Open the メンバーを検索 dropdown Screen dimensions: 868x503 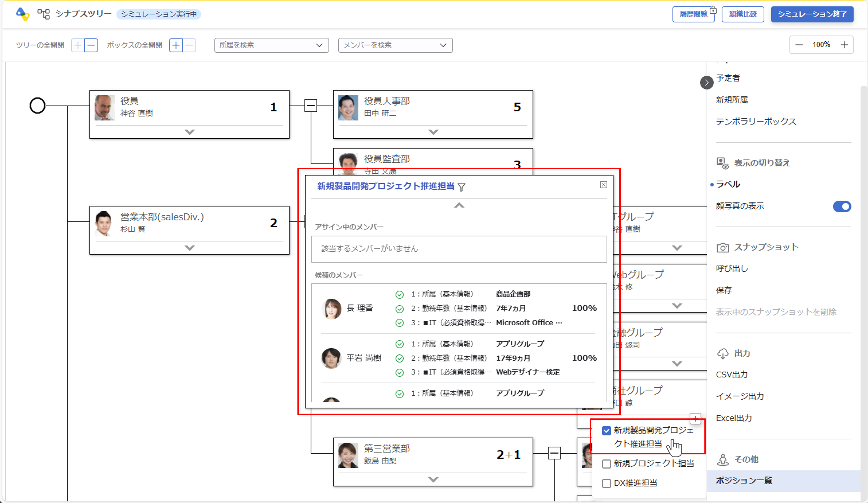click(x=395, y=45)
